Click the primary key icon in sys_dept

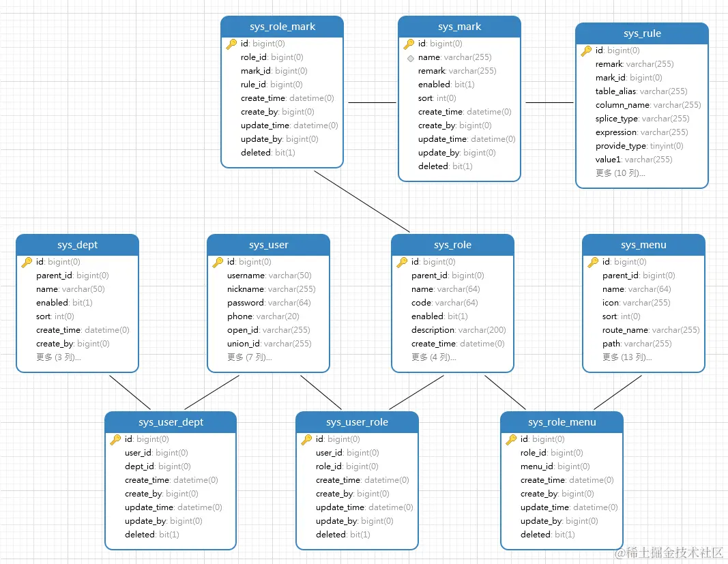tap(27, 263)
